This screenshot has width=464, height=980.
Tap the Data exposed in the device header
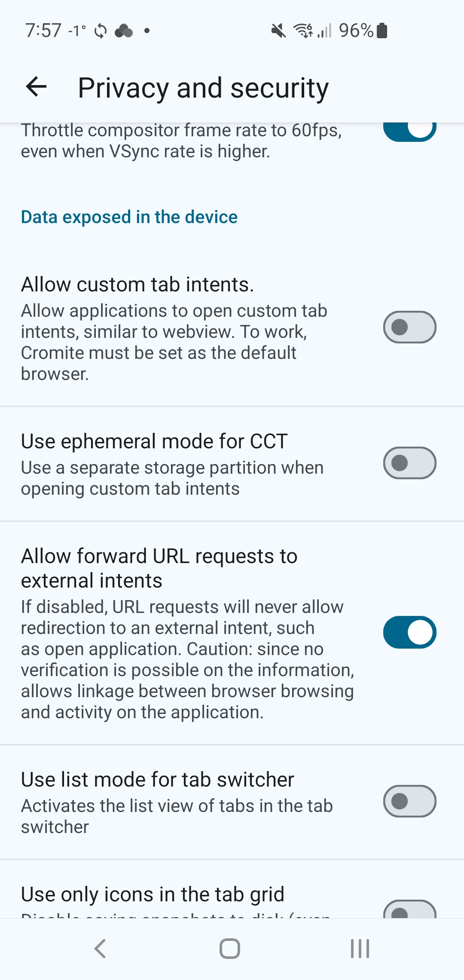[x=129, y=217]
